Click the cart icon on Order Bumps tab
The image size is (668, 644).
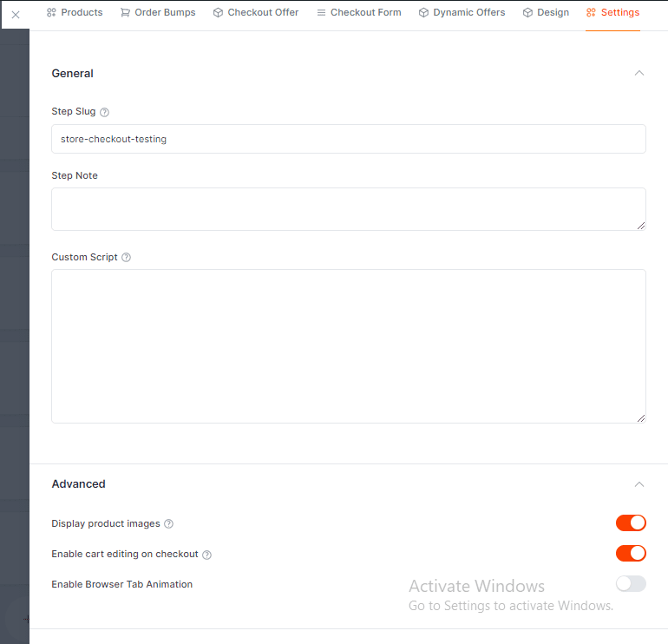click(125, 13)
